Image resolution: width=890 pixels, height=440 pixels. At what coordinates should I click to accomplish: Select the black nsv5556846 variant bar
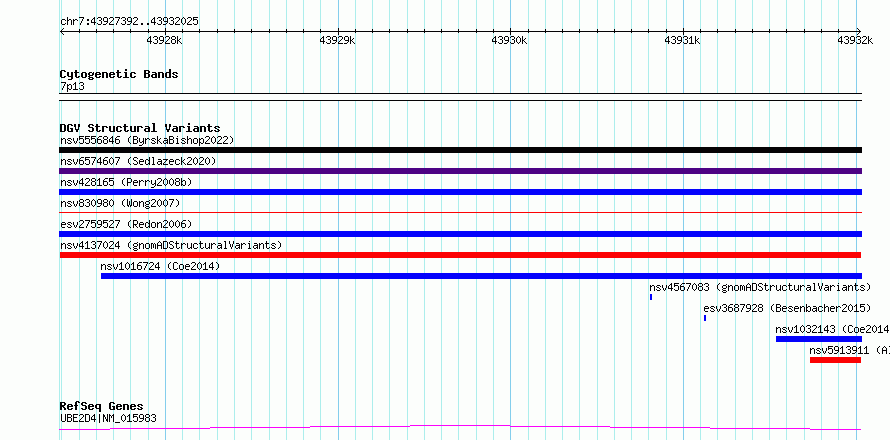(460, 150)
